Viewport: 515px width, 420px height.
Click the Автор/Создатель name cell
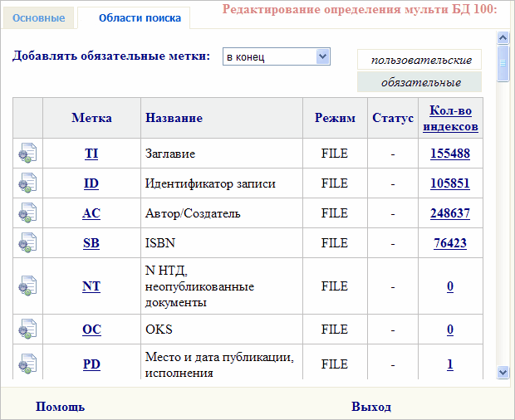click(x=222, y=213)
